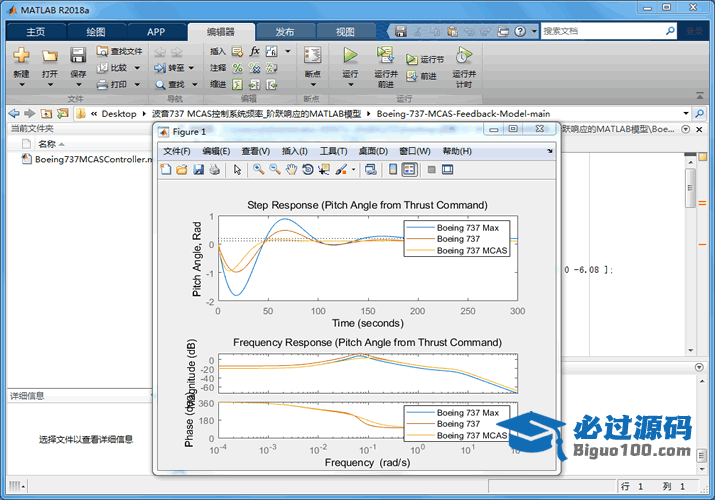Click the Comment percent icon
The image size is (715, 500).
[238, 68]
